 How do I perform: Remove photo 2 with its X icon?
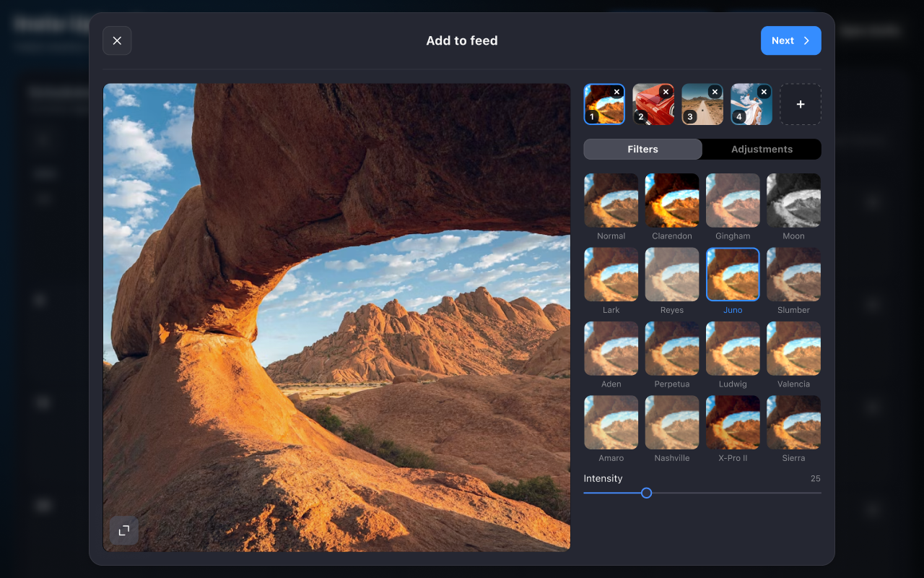(666, 92)
